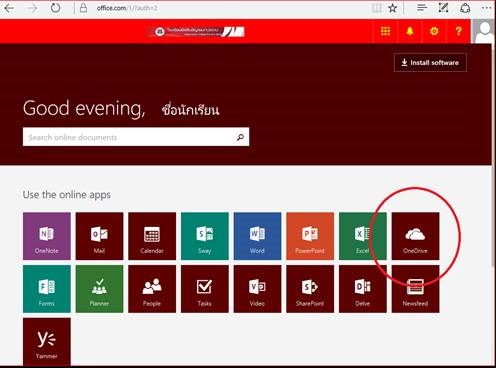The image size is (496, 368).
Task: Click the school logo in header banner
Action: (x=196, y=31)
